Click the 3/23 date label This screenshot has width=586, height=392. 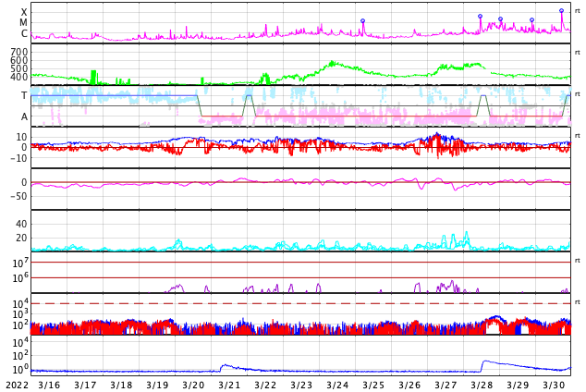301,386
